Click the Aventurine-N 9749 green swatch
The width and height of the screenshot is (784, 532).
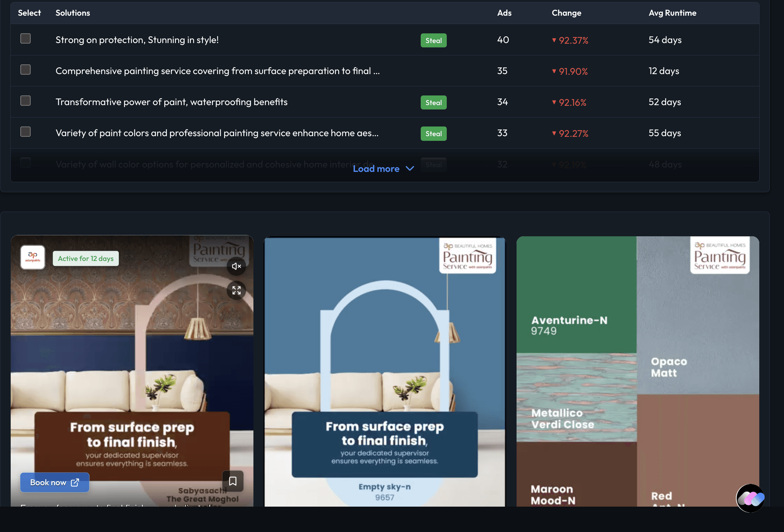pos(576,295)
